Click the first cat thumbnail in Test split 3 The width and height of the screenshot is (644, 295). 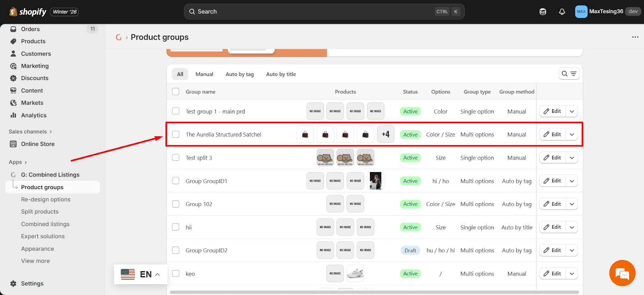coord(325,158)
